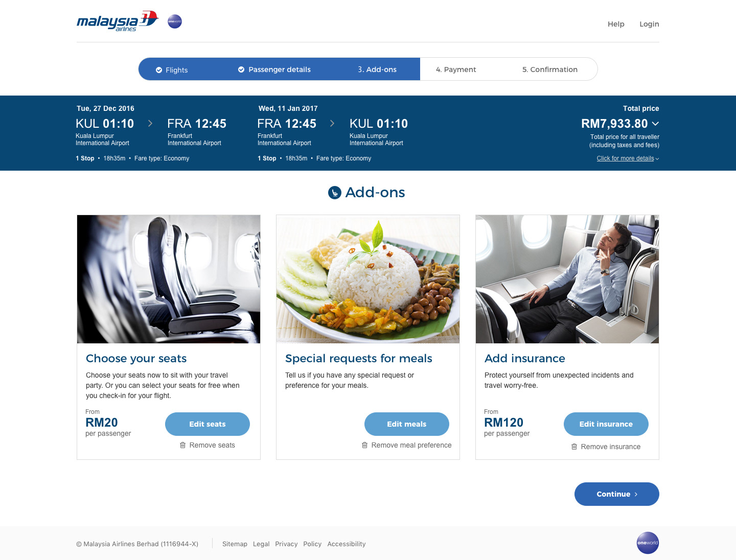
Task: Expand Click for more details link
Action: pyautogui.click(x=628, y=158)
